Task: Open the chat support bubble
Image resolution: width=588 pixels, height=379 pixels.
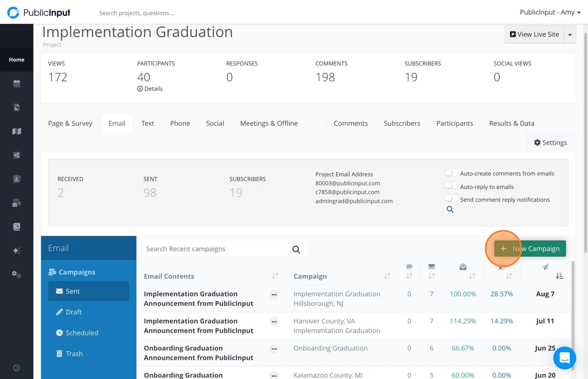Action: (x=564, y=358)
